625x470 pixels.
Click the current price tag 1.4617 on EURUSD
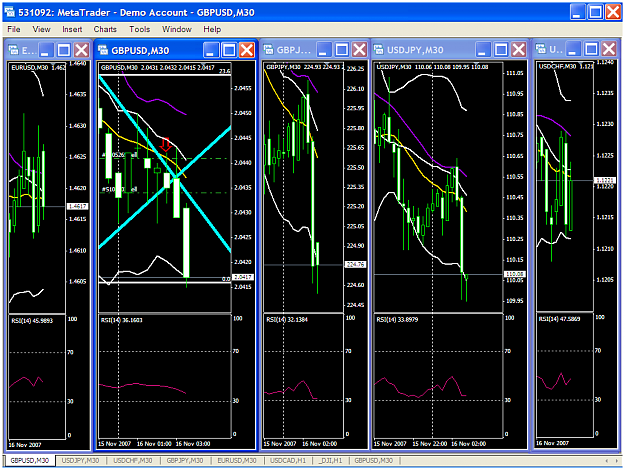(77, 206)
